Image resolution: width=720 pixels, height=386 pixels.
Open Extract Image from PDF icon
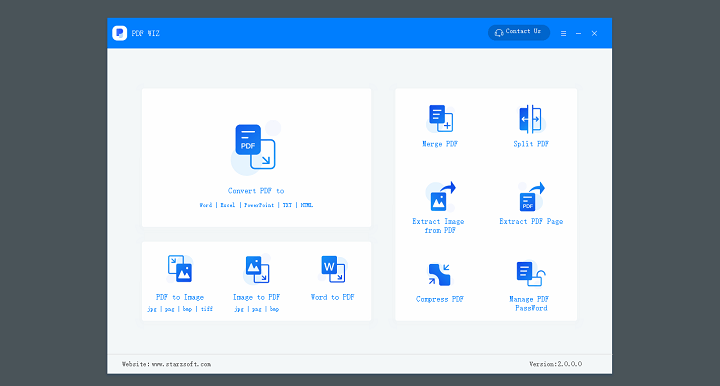coord(440,196)
